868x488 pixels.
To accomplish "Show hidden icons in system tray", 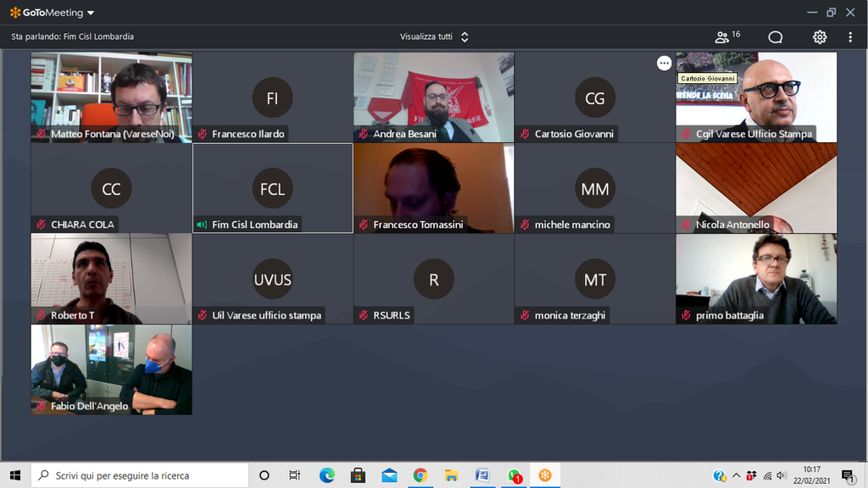I will coord(736,475).
